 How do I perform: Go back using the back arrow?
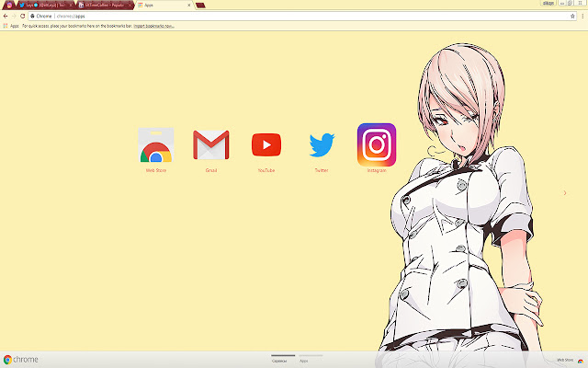6,17
